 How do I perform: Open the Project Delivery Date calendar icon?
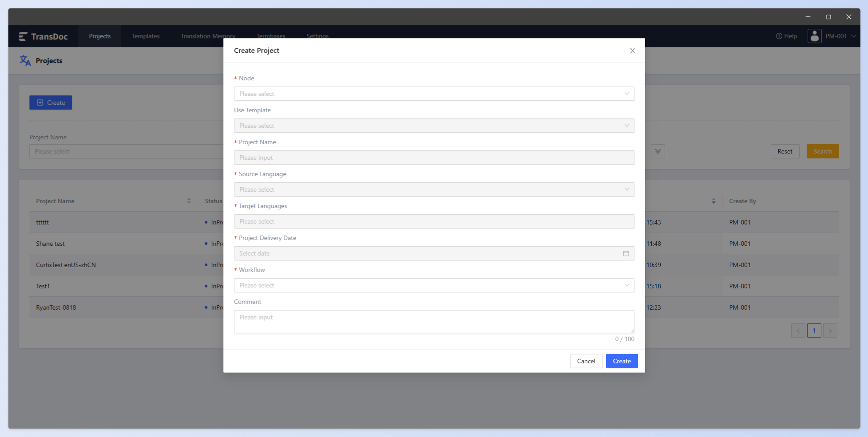pyautogui.click(x=626, y=253)
